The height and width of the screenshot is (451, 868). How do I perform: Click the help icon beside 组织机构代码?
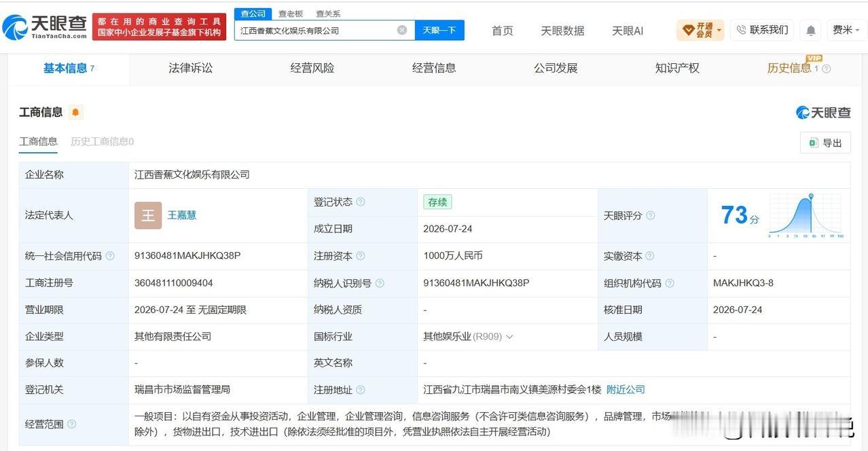click(x=670, y=283)
